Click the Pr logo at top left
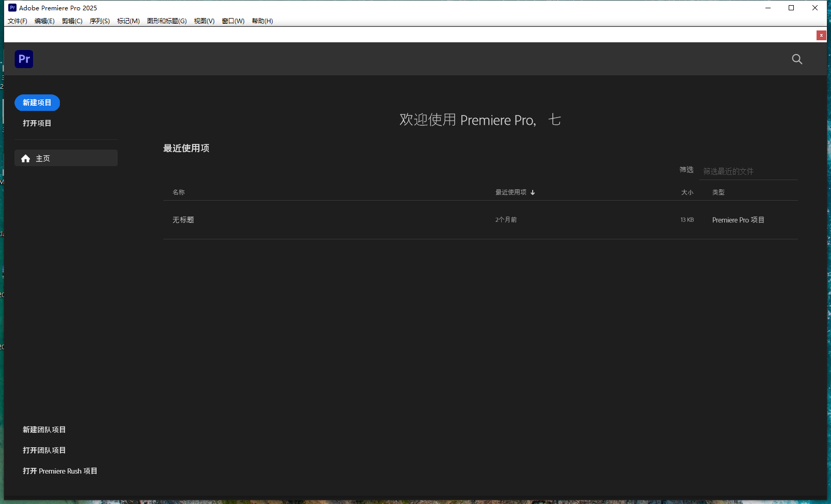The height and width of the screenshot is (504, 831). pyautogui.click(x=23, y=59)
